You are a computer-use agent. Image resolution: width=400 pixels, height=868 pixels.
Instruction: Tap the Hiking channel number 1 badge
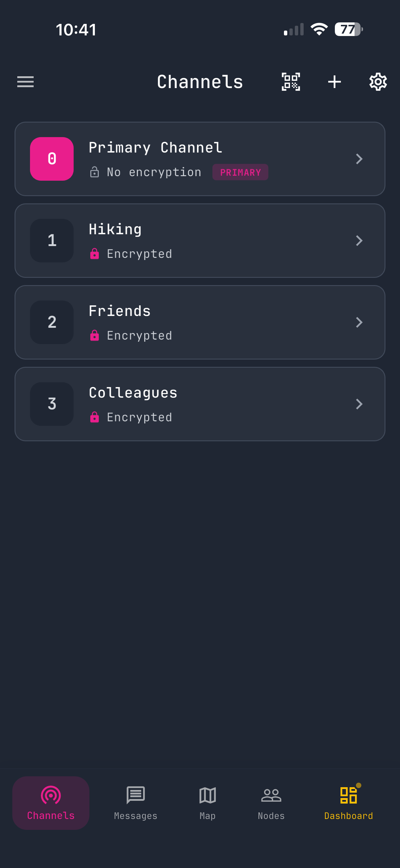[x=52, y=241]
